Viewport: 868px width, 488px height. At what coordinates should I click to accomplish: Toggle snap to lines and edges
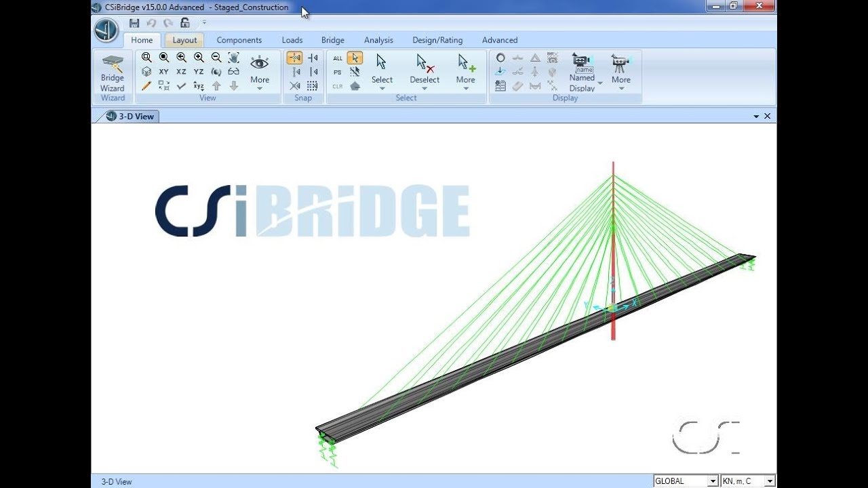tap(313, 72)
